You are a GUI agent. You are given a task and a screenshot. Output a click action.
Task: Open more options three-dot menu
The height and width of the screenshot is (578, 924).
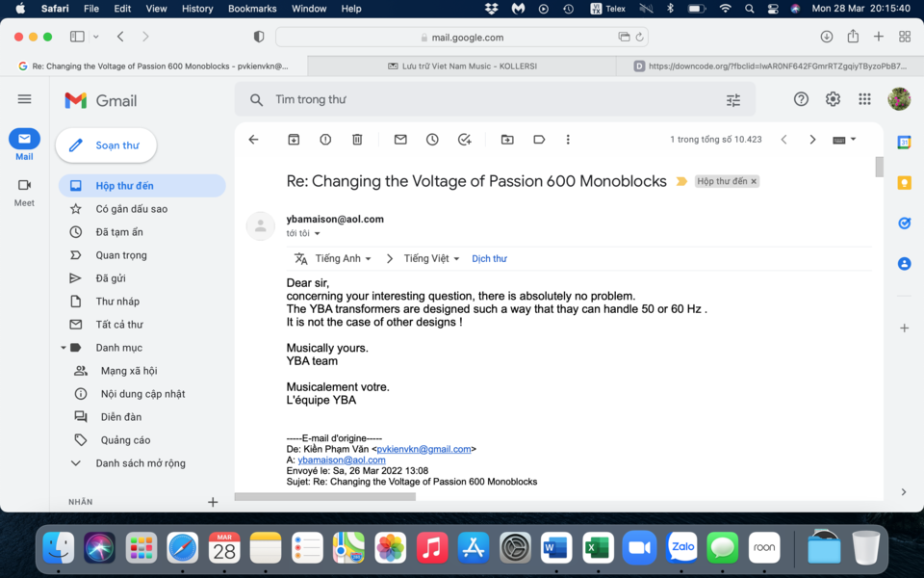[x=568, y=140]
